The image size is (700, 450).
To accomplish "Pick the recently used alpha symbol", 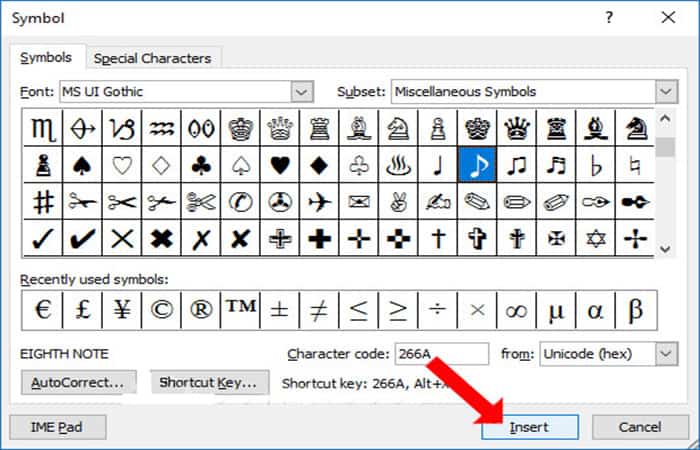I will 596,310.
